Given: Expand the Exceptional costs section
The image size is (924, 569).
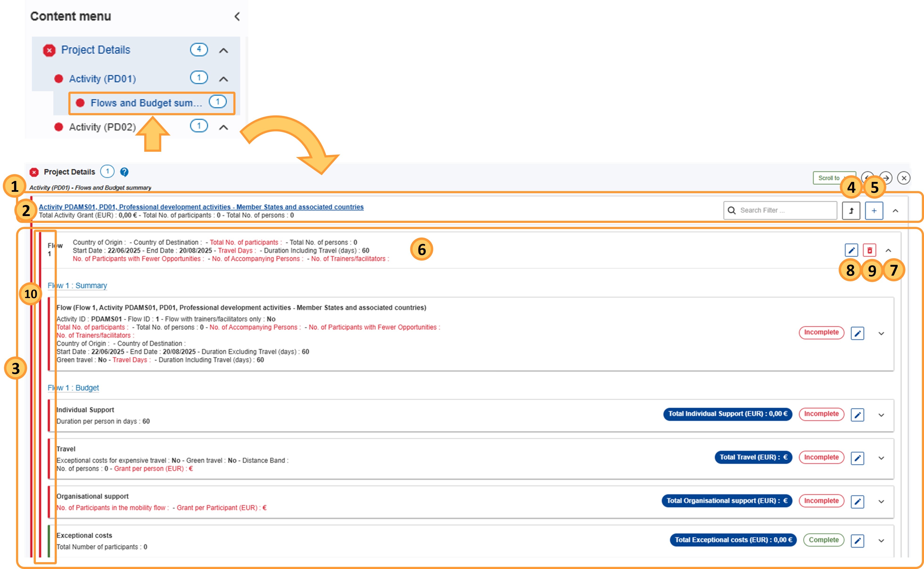Looking at the screenshot, I should coord(881,541).
